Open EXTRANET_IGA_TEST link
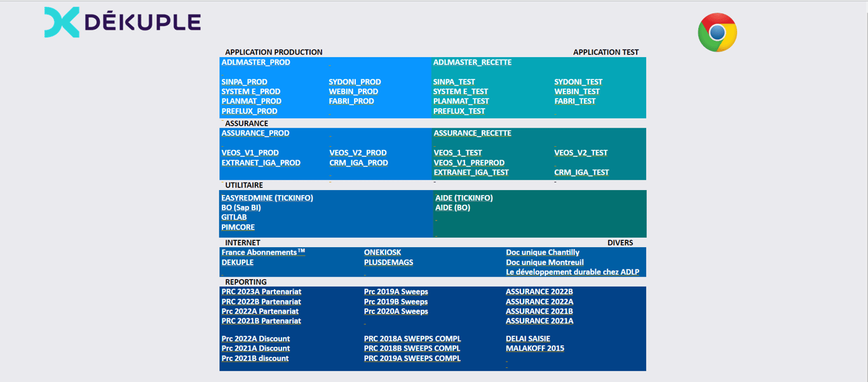This screenshot has height=382, width=868. [x=471, y=173]
